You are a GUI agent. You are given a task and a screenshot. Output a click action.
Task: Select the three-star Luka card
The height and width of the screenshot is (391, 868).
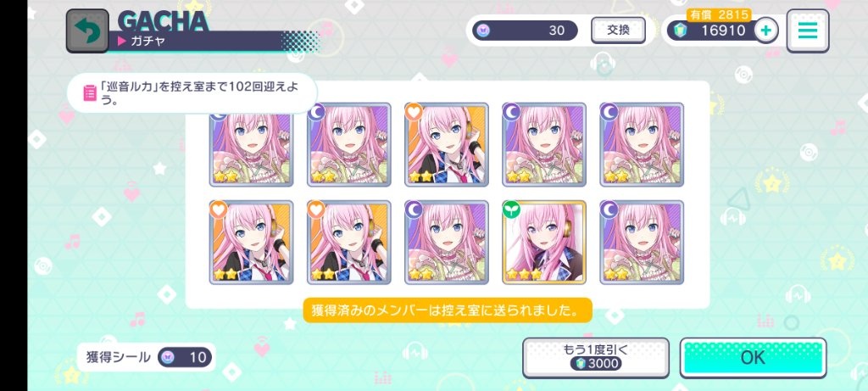pos(544,242)
